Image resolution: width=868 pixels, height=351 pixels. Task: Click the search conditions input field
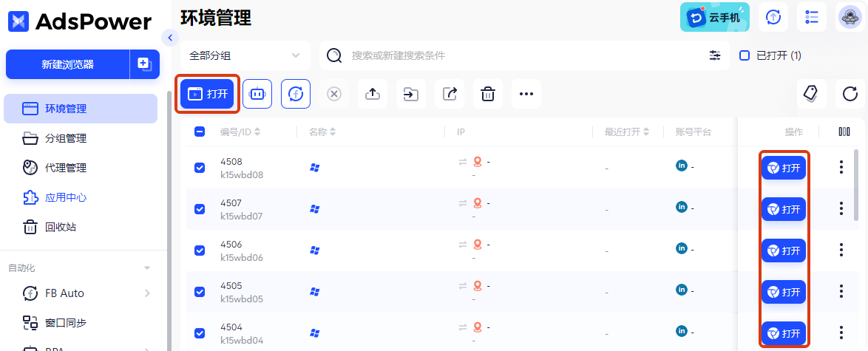(518, 55)
